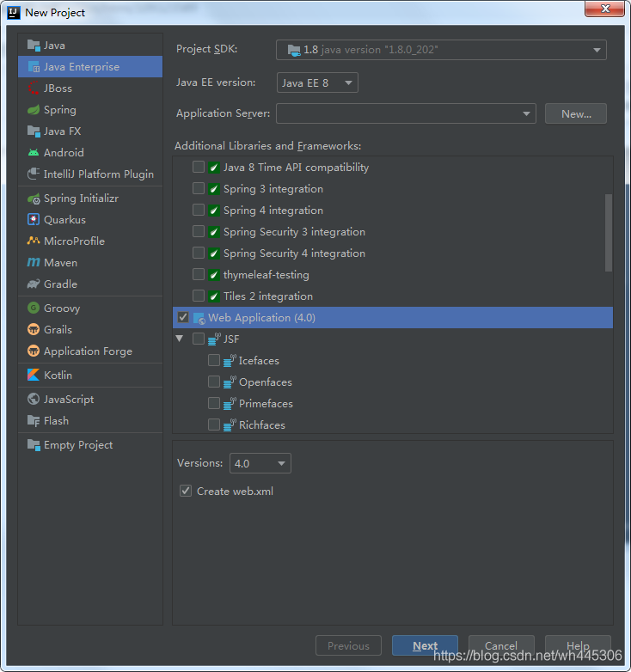Viewport: 631px width, 672px height.
Task: Toggle the Create web.xml checkbox
Action: [186, 491]
